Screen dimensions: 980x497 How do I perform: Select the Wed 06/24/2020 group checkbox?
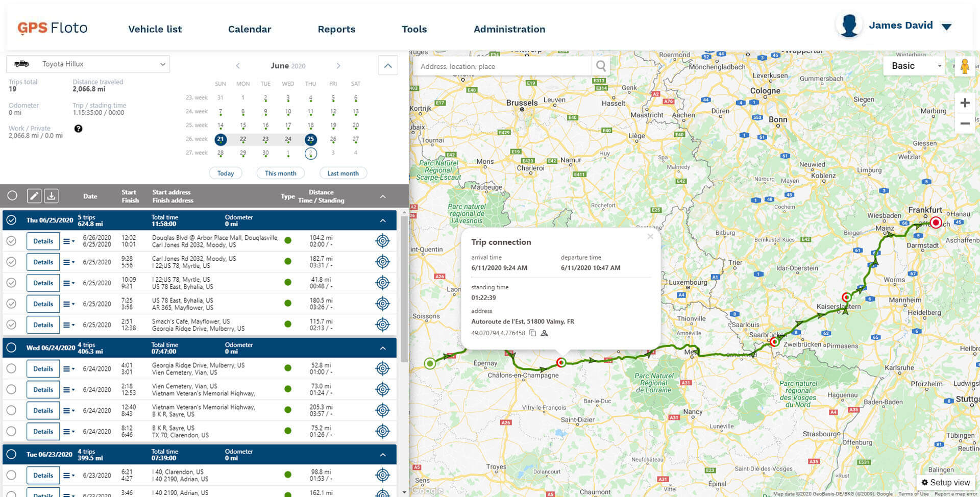point(12,347)
